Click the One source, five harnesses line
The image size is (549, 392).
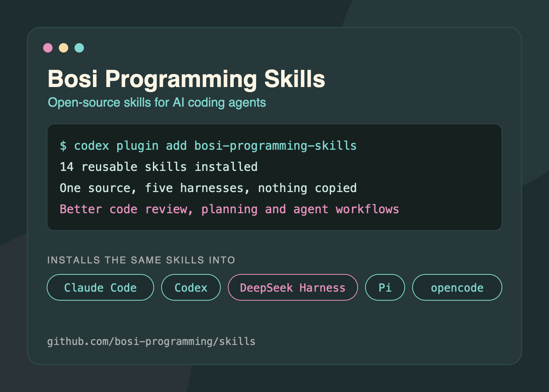click(x=208, y=188)
